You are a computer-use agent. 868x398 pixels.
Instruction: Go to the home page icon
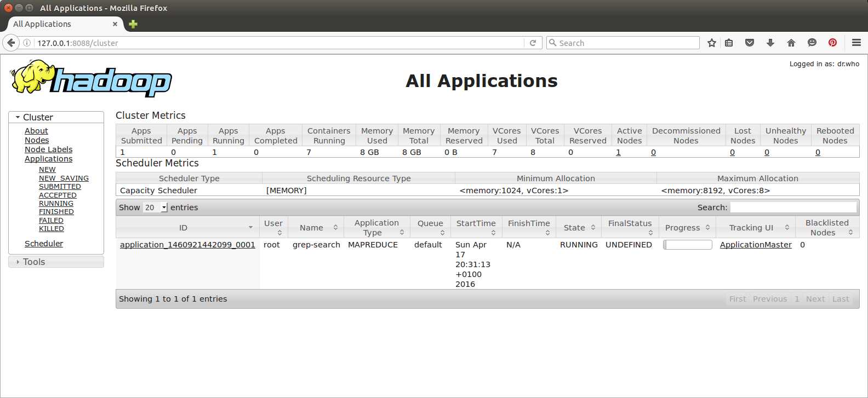coord(791,43)
